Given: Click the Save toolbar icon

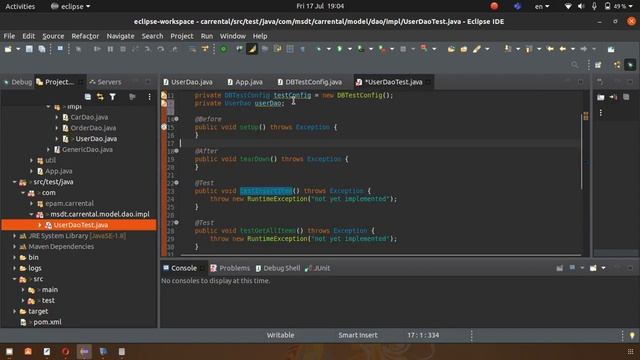Looking at the screenshot, I should (x=29, y=49).
